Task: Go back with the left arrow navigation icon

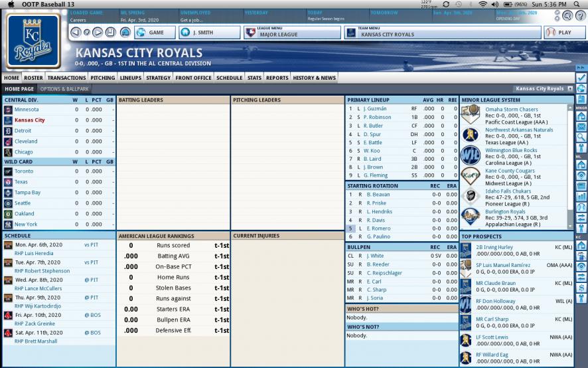Action: pos(76,33)
